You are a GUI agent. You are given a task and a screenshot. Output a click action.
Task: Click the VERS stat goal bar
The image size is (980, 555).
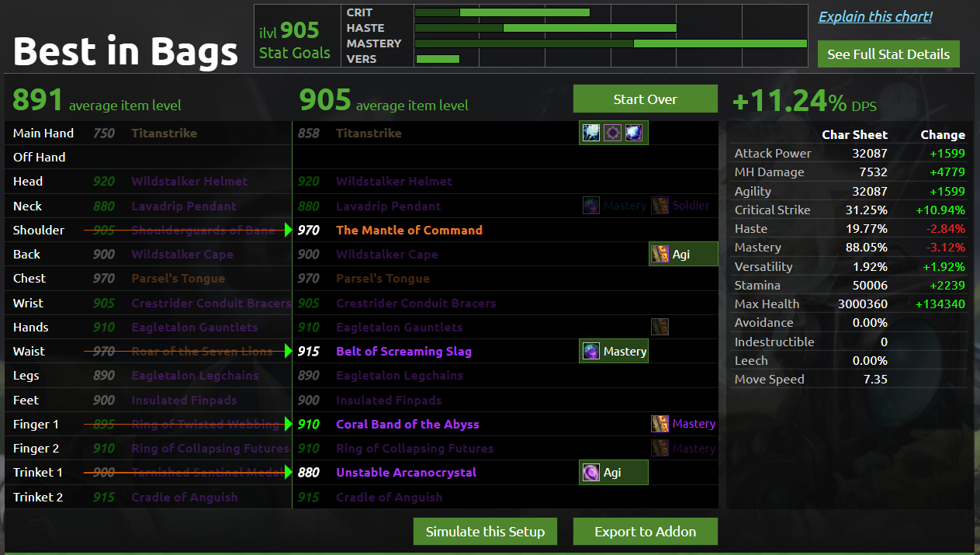point(438,59)
